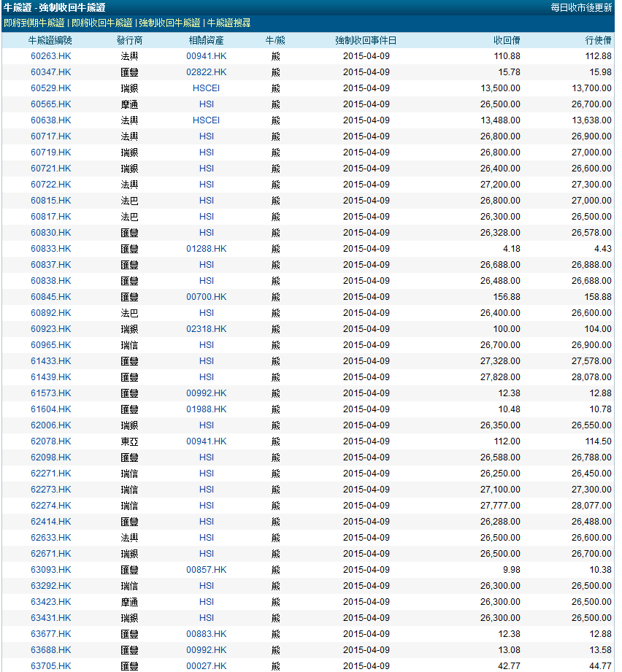Open underlying asset 00857.HK
Viewport: 622px width, 672px height.
click(206, 570)
